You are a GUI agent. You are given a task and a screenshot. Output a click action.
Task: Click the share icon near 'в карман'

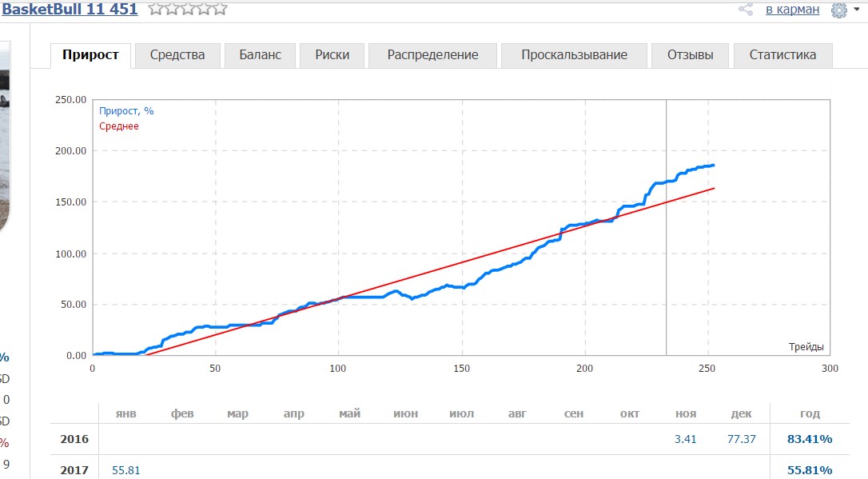745,10
